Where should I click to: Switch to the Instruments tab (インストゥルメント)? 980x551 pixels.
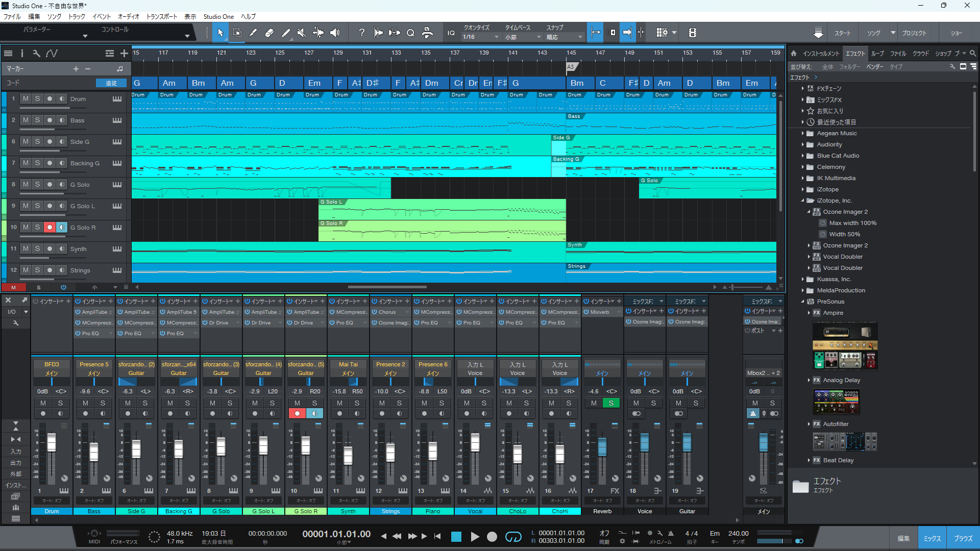tap(820, 54)
